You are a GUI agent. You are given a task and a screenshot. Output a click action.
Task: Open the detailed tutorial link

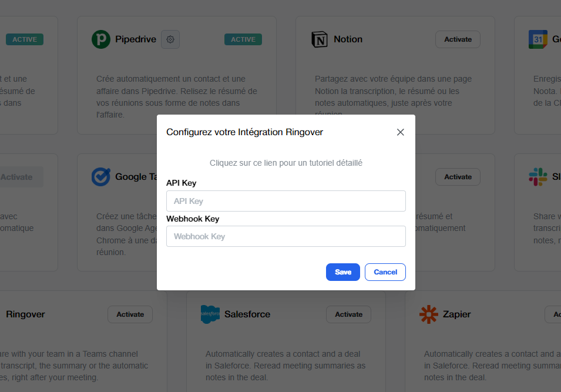point(286,163)
